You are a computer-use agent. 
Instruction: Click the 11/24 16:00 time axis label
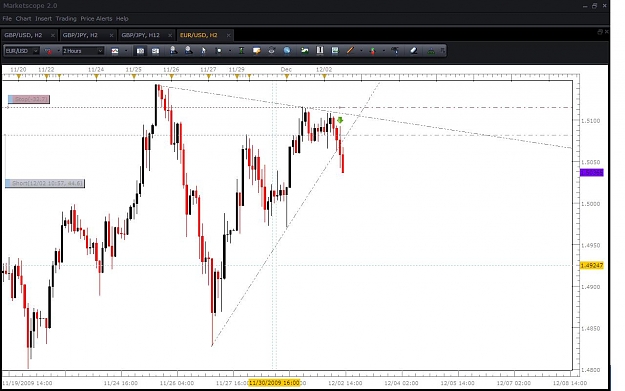click(120, 383)
